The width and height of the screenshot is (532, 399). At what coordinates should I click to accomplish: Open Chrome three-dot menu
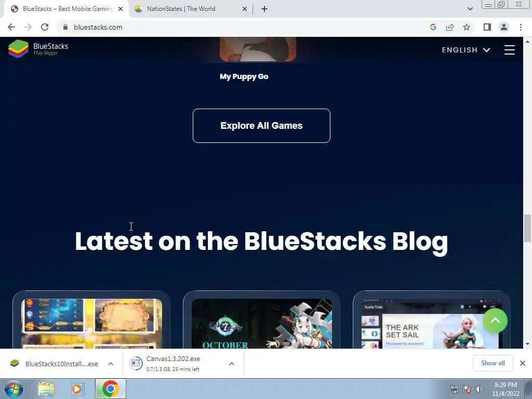[521, 27]
